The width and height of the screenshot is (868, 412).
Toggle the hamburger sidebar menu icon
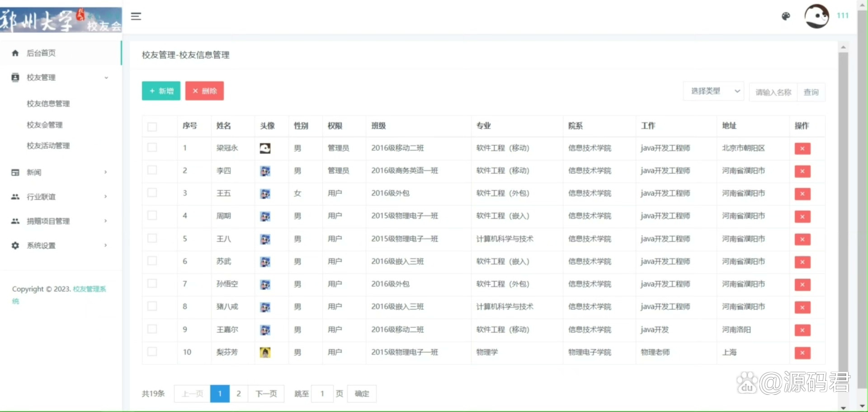coord(136,16)
